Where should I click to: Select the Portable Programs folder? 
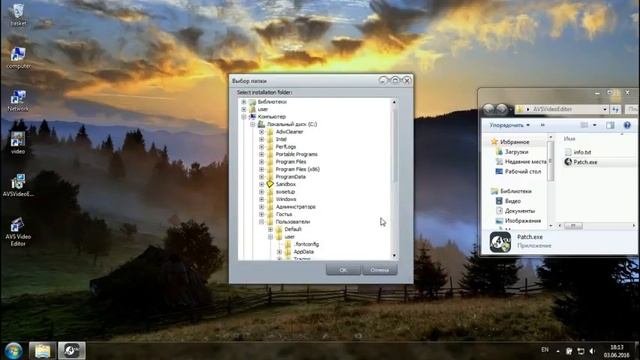click(296, 154)
